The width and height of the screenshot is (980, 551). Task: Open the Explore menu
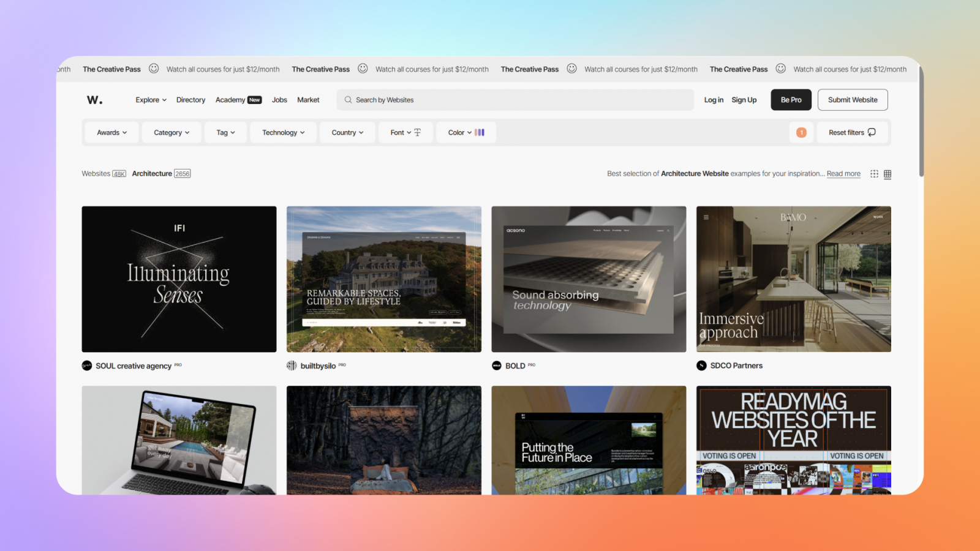click(151, 100)
